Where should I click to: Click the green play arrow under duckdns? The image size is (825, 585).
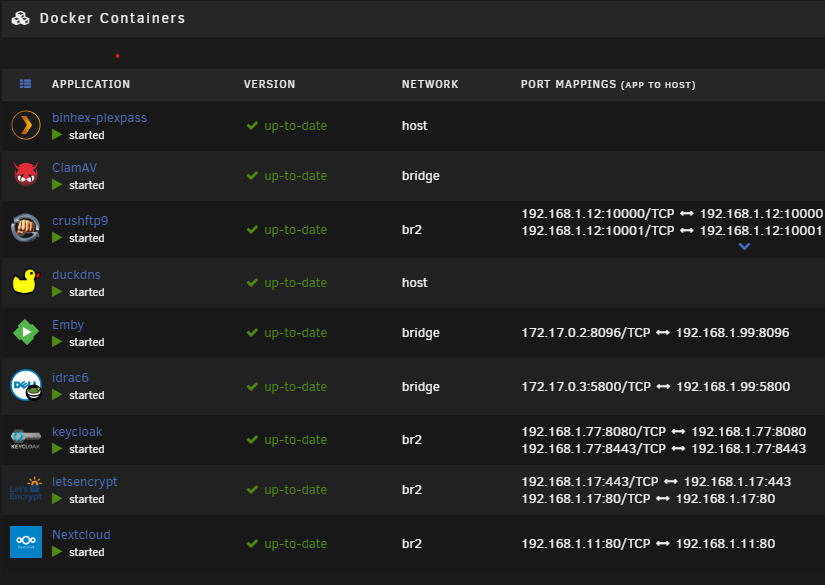(x=57, y=292)
